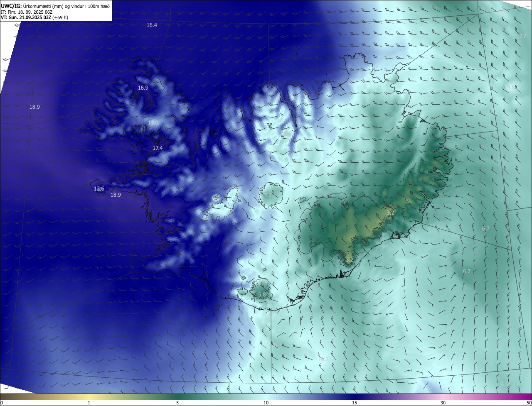The height and width of the screenshot is (406, 532).
Task: Click the color scale tick labeled 1
Action: pyautogui.click(x=89, y=403)
